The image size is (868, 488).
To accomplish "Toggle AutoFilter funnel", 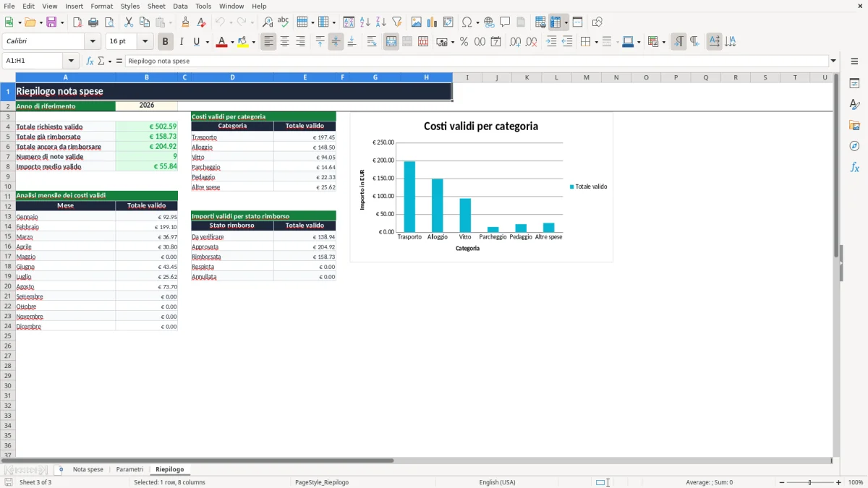I will click(396, 22).
